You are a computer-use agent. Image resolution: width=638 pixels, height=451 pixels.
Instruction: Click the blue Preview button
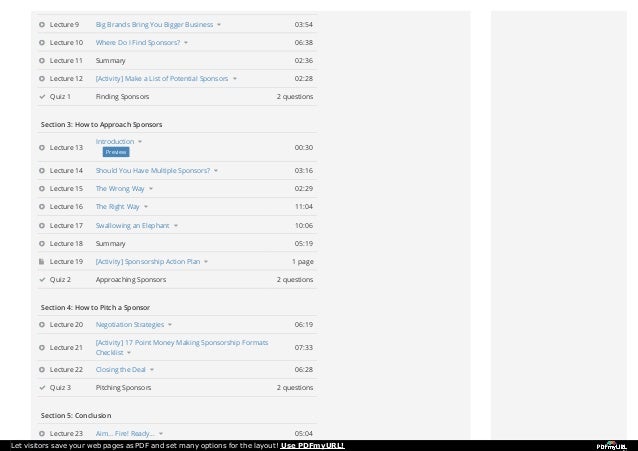pos(116,152)
